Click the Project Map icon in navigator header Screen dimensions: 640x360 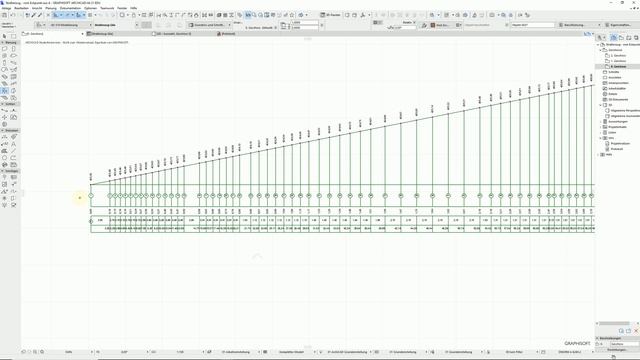coord(613,38)
